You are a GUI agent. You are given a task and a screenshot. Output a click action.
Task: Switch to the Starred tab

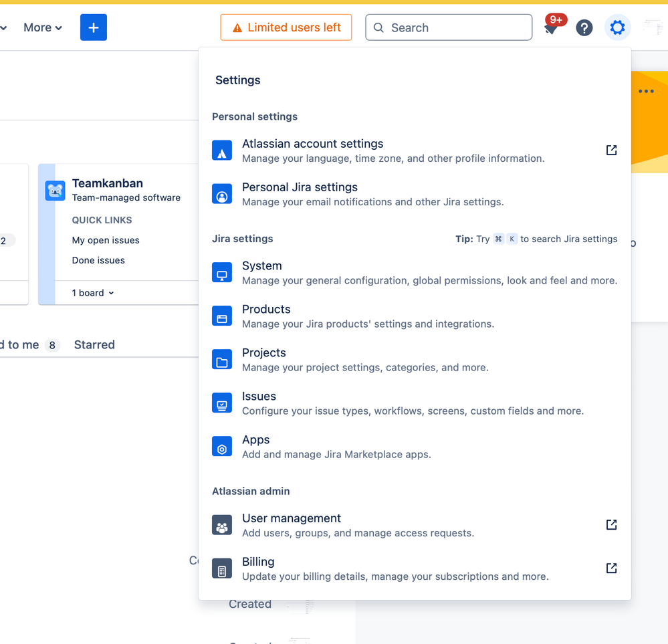click(94, 345)
